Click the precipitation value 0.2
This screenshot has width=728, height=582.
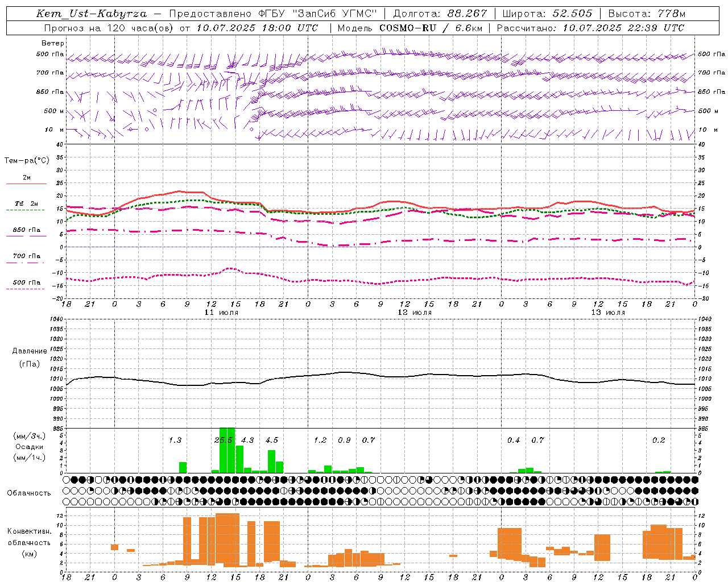tap(659, 440)
